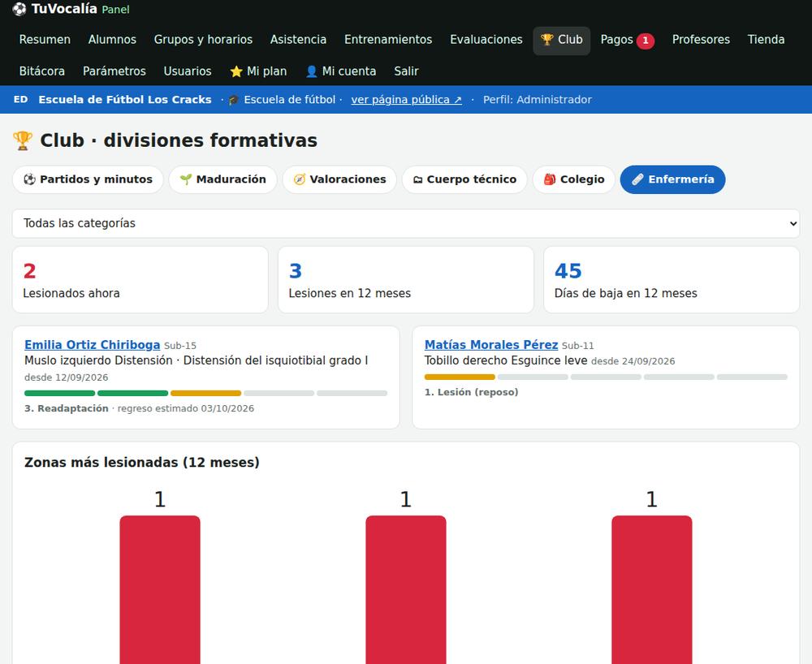Image resolution: width=812 pixels, height=664 pixels.
Task: Click Emilia's orange Readaptación progress segment
Action: tap(205, 394)
